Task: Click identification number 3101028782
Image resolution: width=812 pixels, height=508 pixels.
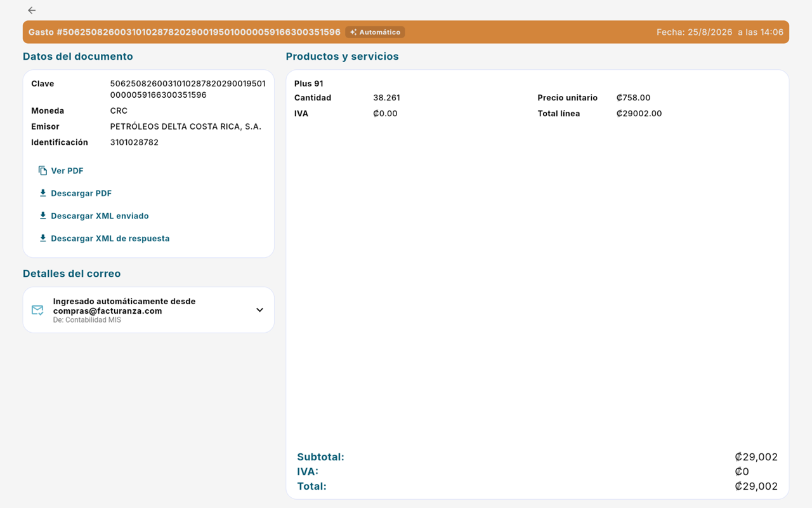Action: [134, 142]
